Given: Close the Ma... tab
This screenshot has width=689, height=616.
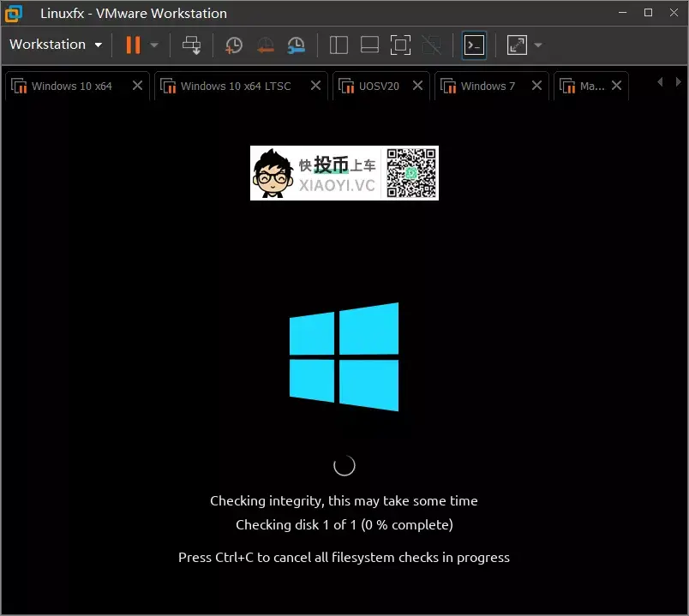Looking at the screenshot, I should [616, 85].
